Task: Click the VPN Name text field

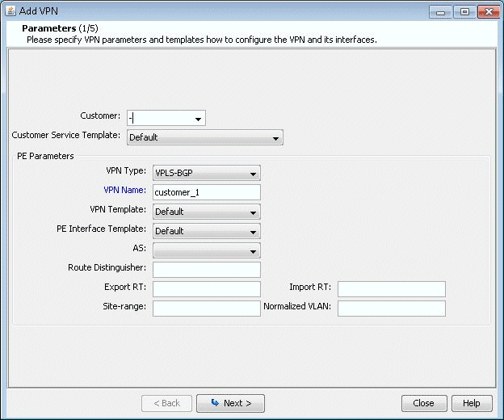Action: (x=206, y=192)
